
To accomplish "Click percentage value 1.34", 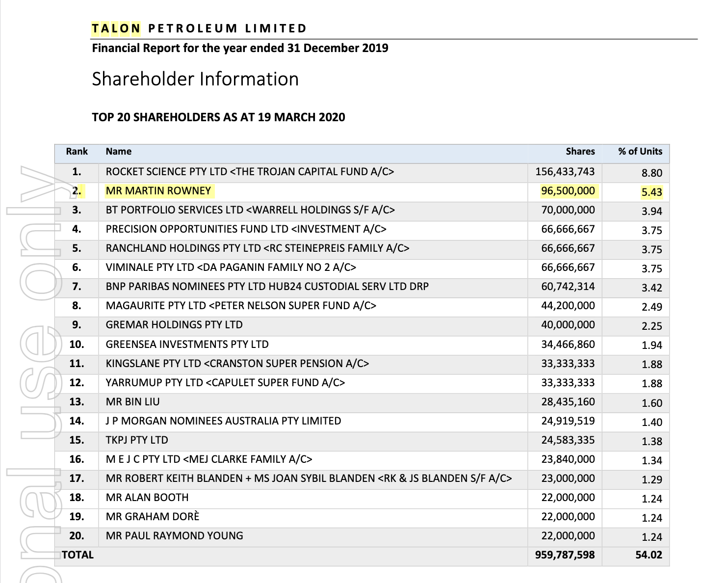I will click(x=652, y=460).
